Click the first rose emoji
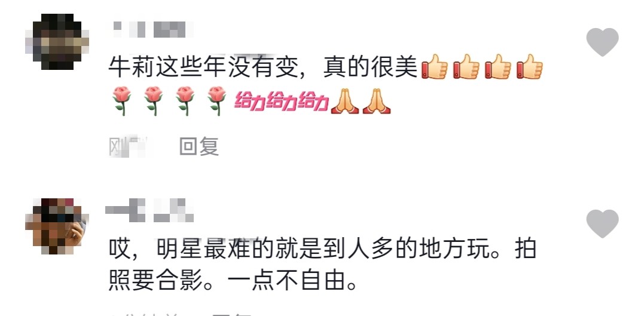The image size is (644, 316). click(x=121, y=101)
